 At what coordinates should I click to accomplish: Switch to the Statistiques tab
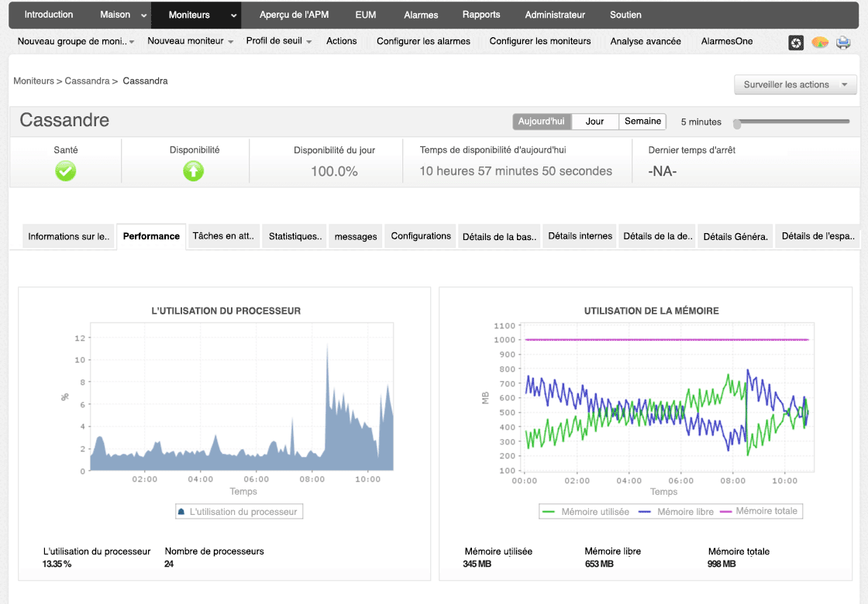pyautogui.click(x=294, y=237)
